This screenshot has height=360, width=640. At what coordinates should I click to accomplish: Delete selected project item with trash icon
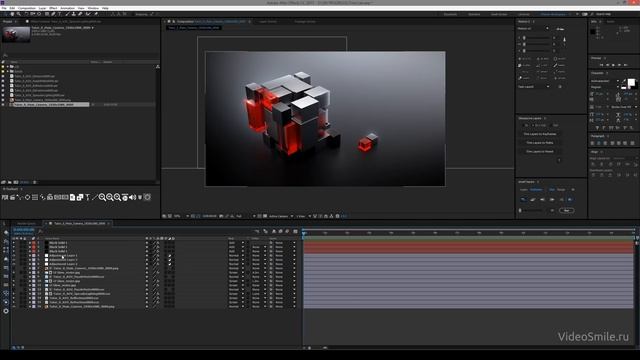point(34,182)
